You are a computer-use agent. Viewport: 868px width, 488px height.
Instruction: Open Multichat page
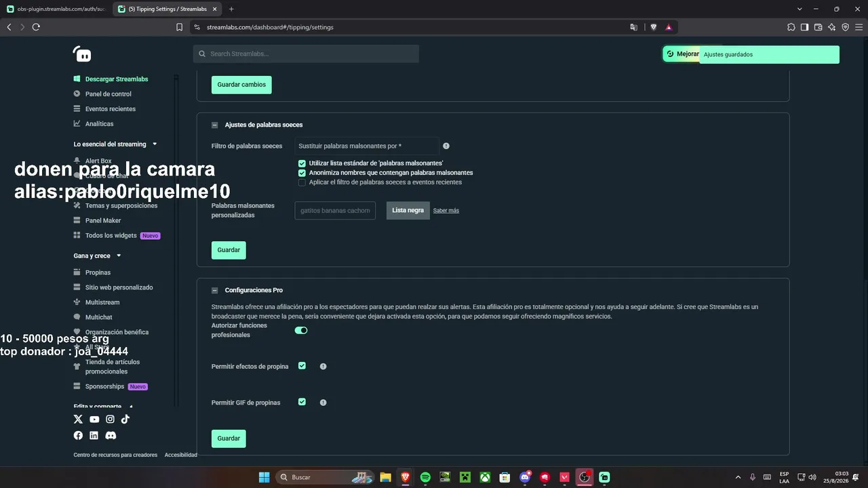pyautogui.click(x=93, y=317)
